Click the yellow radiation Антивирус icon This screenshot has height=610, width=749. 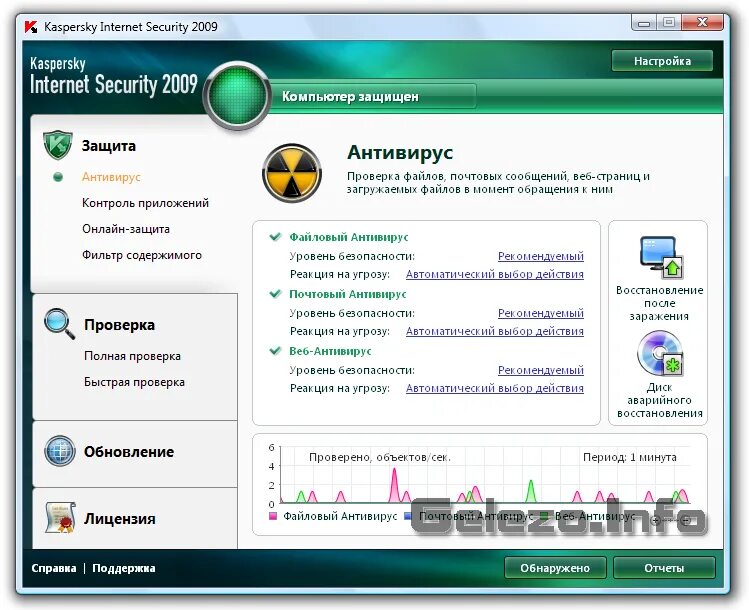[x=291, y=173]
